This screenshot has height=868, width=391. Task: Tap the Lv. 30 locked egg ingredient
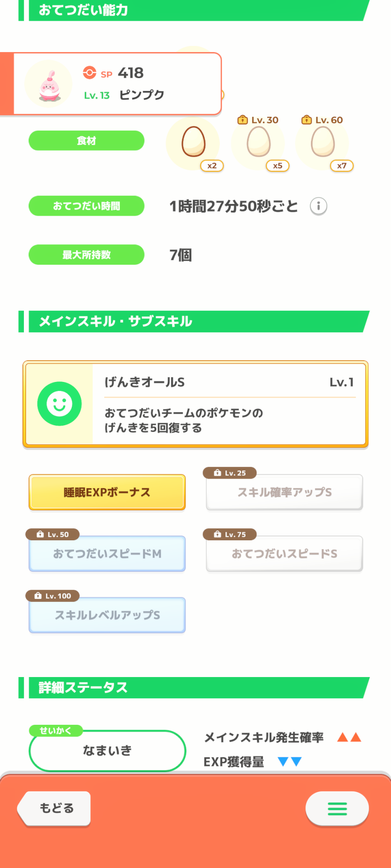[258, 142]
